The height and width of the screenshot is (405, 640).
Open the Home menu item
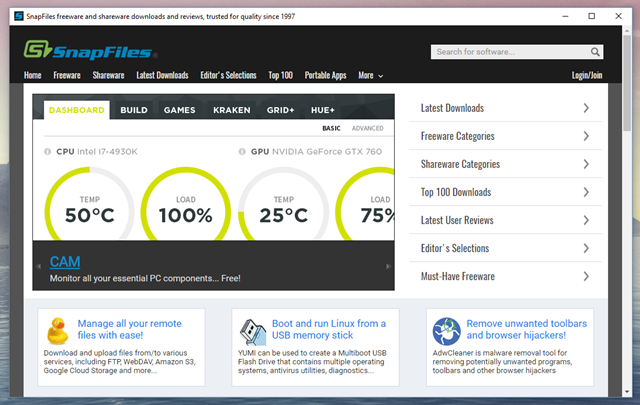33,76
